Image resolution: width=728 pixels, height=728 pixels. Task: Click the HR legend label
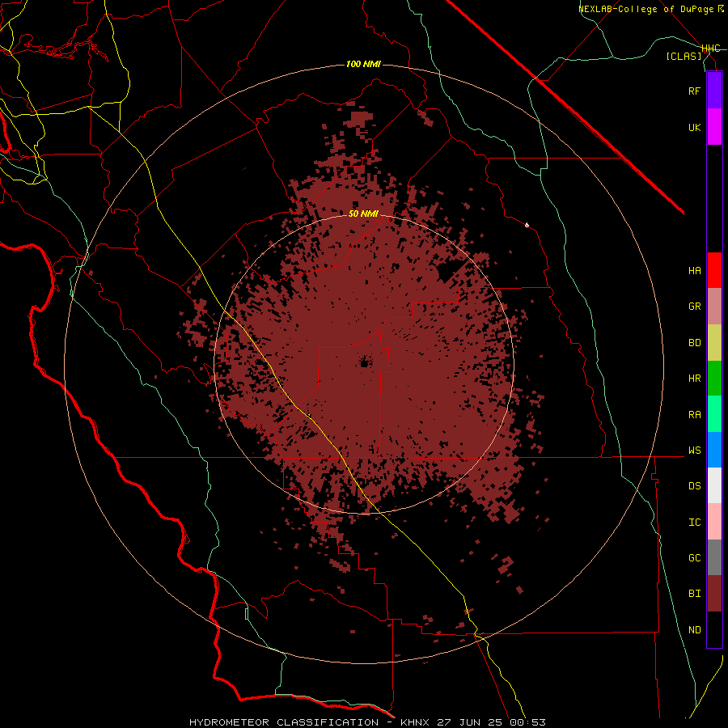pos(694,379)
